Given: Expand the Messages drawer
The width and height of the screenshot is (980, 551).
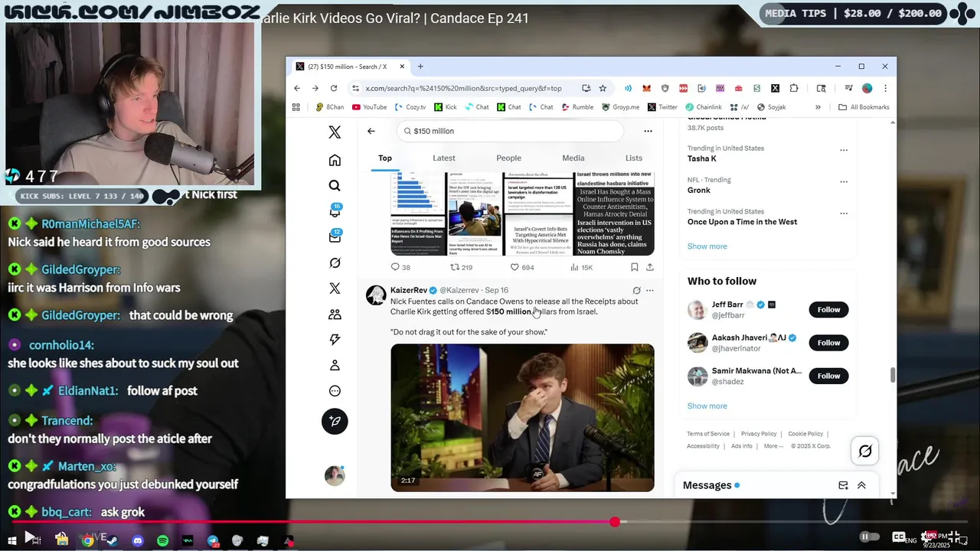Looking at the screenshot, I should point(861,485).
